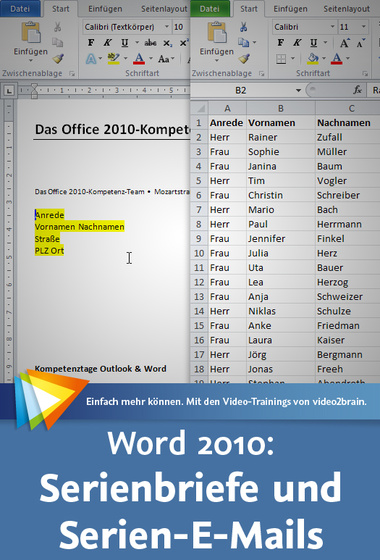Image resolution: width=380 pixels, height=560 pixels.
Task: Open the Calibri (Textkörper) font dropdown
Action: tap(167, 27)
